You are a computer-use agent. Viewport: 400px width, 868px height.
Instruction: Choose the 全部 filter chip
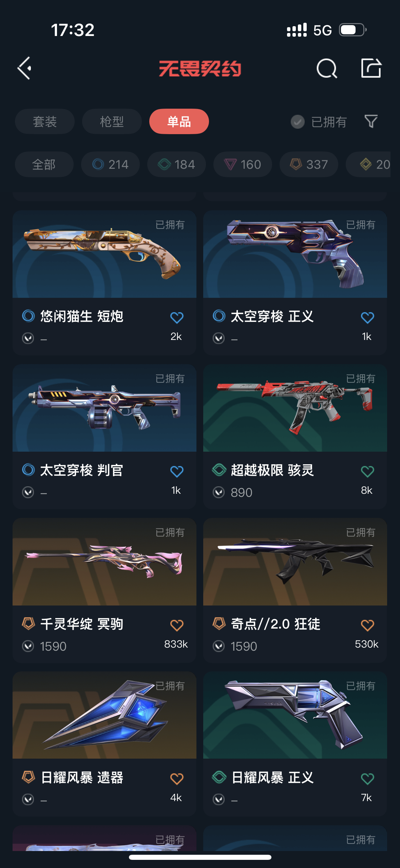(x=44, y=164)
